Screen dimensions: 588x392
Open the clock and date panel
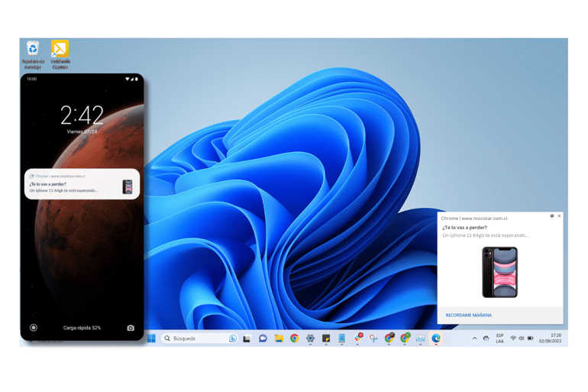pyautogui.click(x=555, y=339)
